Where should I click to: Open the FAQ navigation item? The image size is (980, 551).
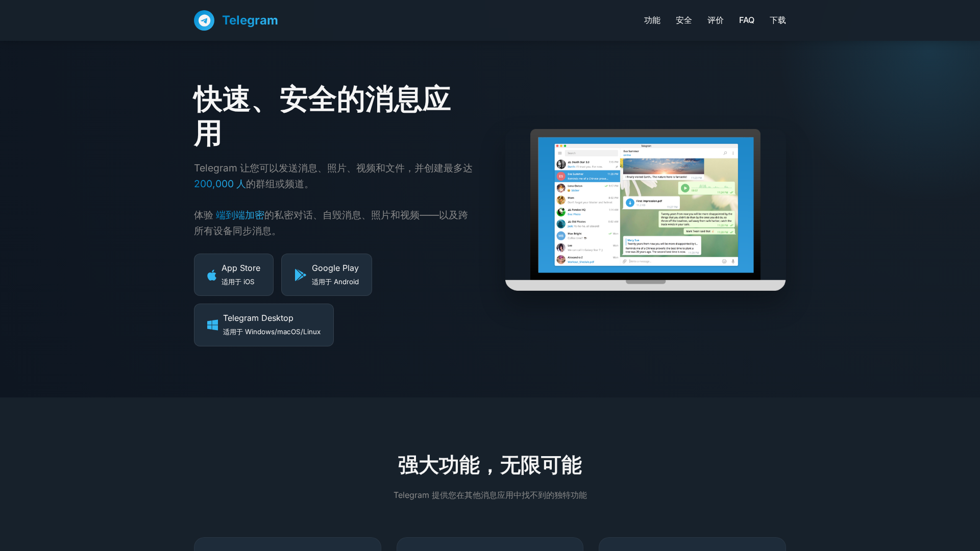pos(747,20)
